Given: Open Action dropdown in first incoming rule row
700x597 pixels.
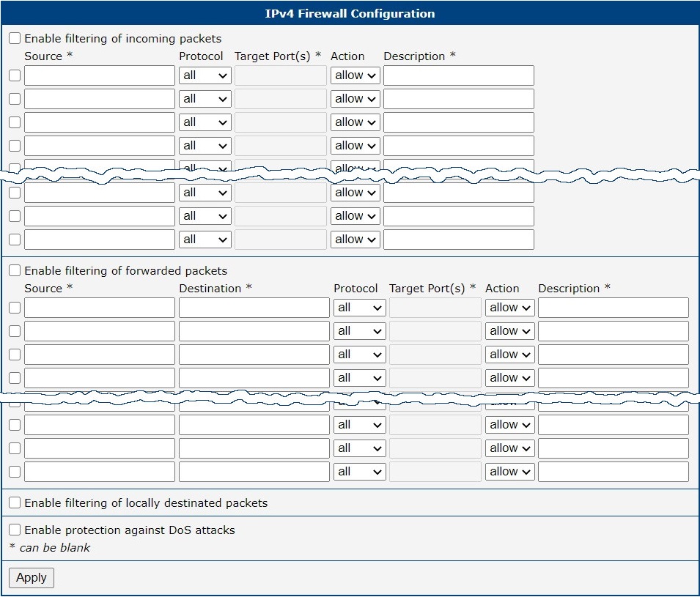Looking at the screenshot, I should click(x=355, y=75).
